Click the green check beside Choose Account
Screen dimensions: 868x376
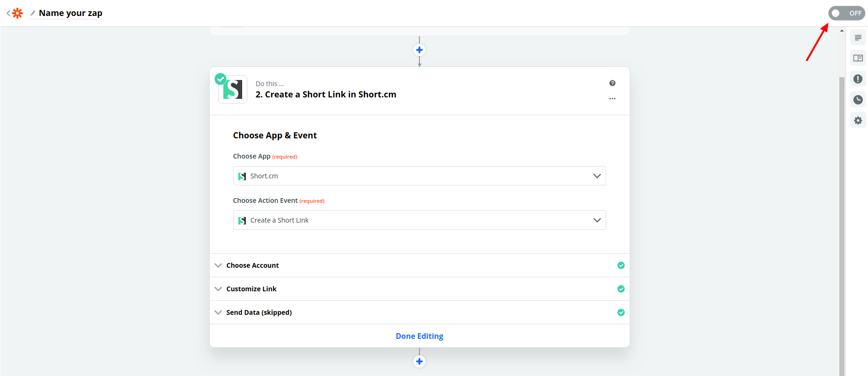pos(621,265)
